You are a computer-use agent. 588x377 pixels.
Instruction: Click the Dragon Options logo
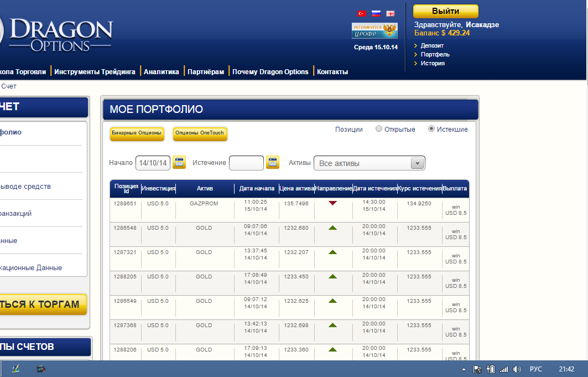56,34
